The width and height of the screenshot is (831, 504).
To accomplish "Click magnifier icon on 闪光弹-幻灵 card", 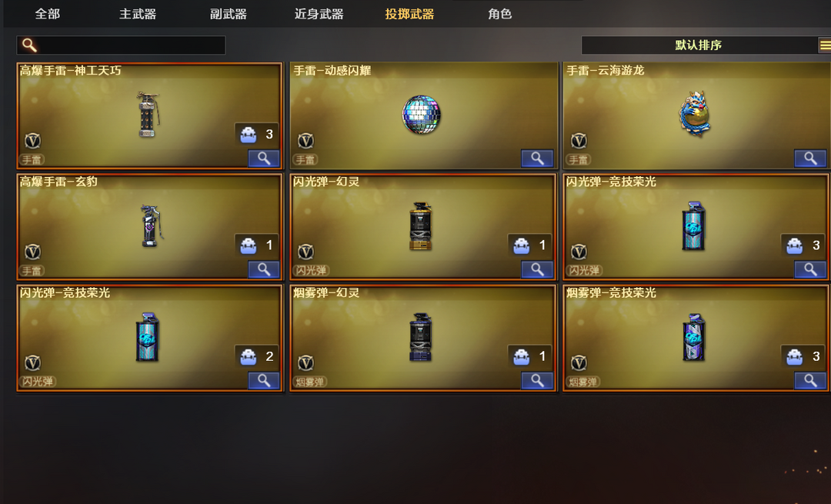I will 537,269.
